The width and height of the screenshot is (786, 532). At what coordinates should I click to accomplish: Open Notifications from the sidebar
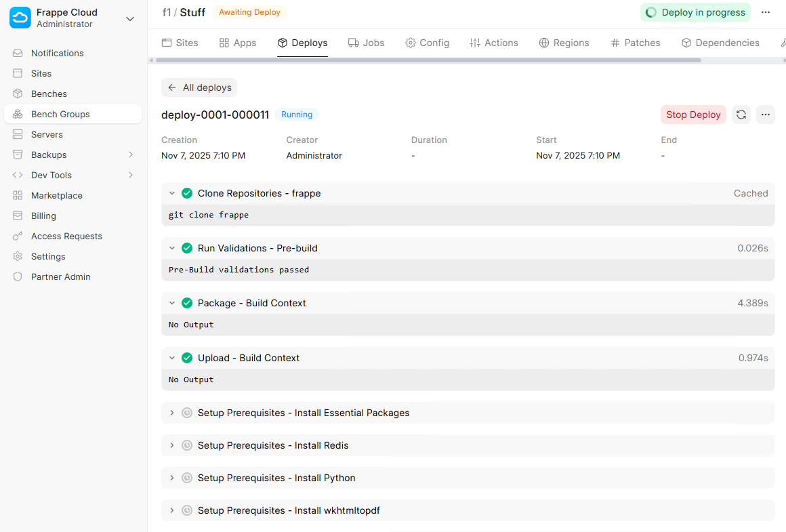(x=57, y=53)
